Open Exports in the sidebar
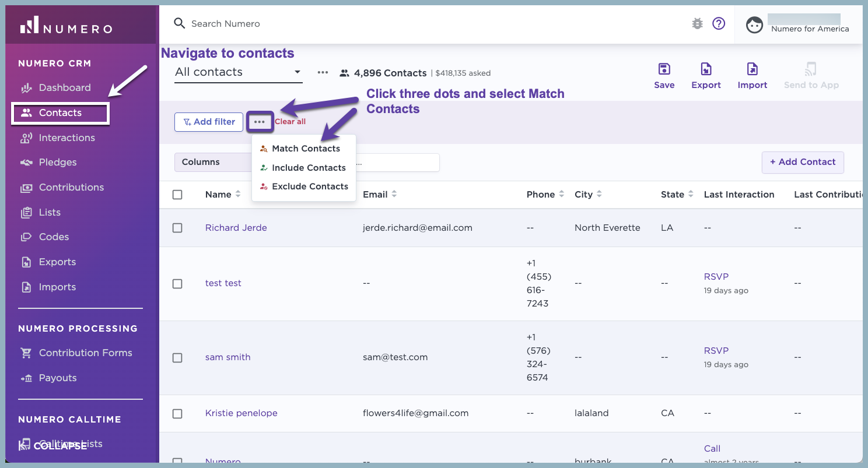 pos(48,262)
